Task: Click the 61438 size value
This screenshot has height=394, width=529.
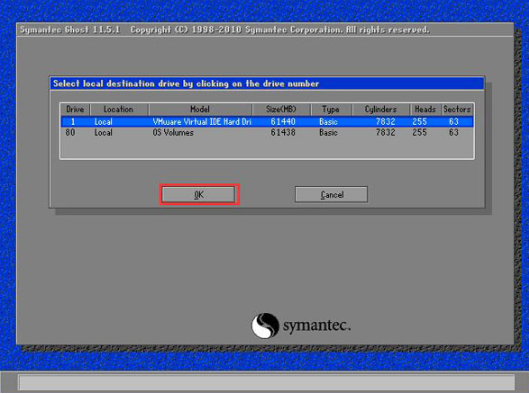Action: 283,132
